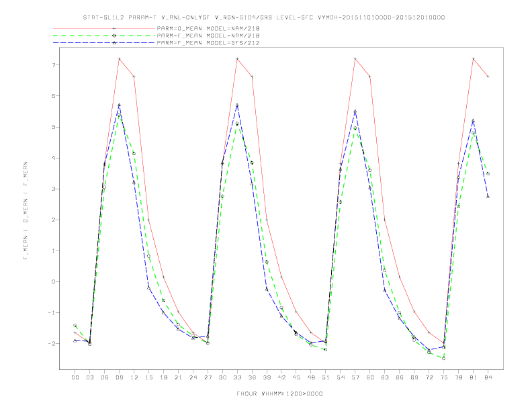
Task: Click the red O_MEAN peak point at hour 09
Action: [119, 59]
